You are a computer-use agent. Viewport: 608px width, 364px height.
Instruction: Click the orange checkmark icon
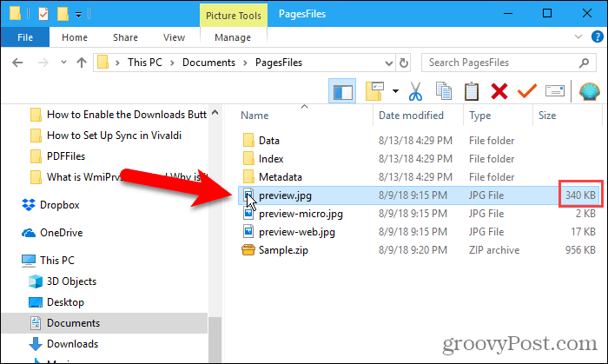coord(527,91)
